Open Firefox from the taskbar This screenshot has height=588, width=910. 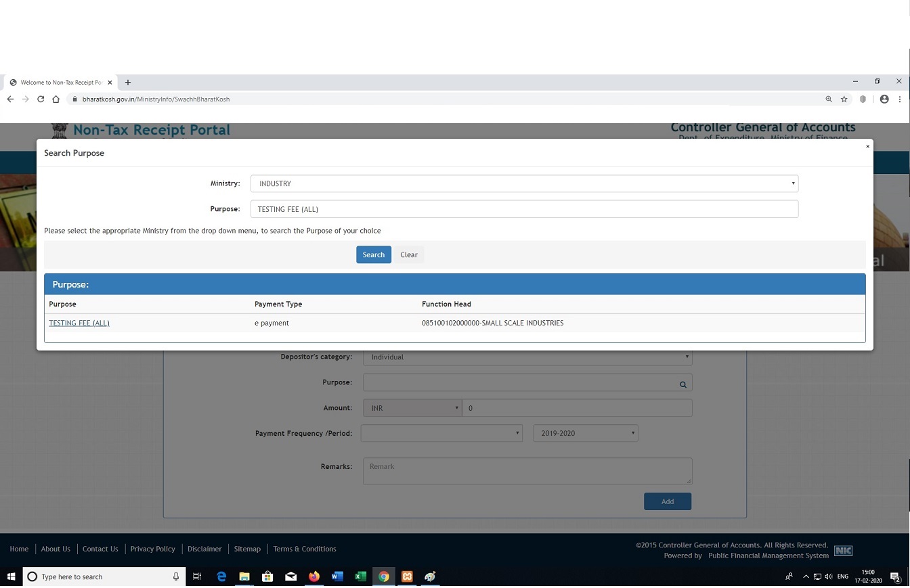(x=313, y=576)
